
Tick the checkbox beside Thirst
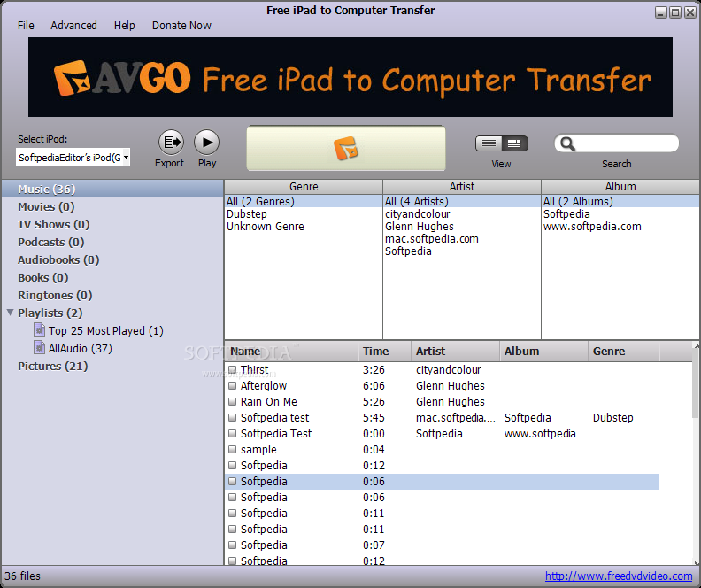tap(233, 370)
